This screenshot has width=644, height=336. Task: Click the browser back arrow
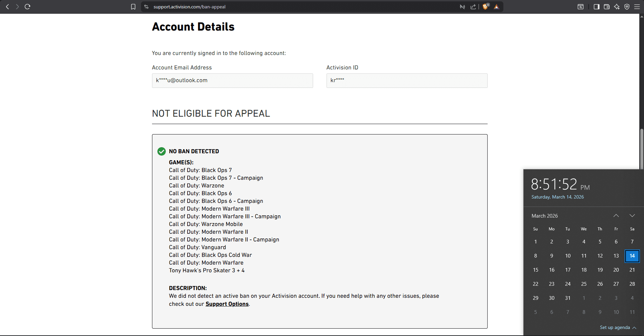7,7
